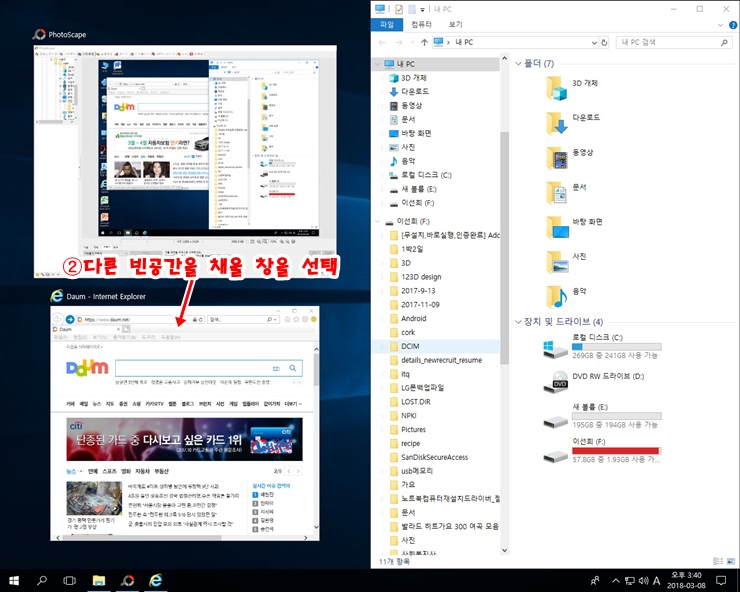Refresh the 내 PC location
Viewport: 740px width, 592px height.
click(604, 42)
